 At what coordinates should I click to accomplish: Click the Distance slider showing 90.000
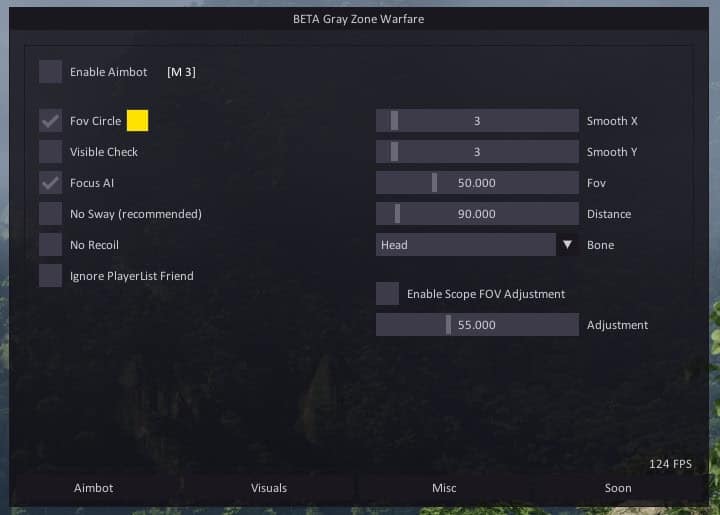[477, 214]
